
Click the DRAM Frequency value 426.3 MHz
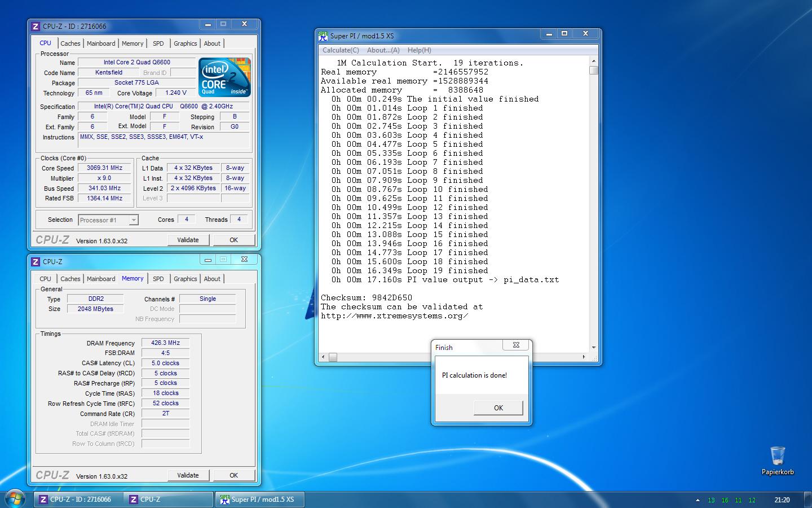[165, 343]
